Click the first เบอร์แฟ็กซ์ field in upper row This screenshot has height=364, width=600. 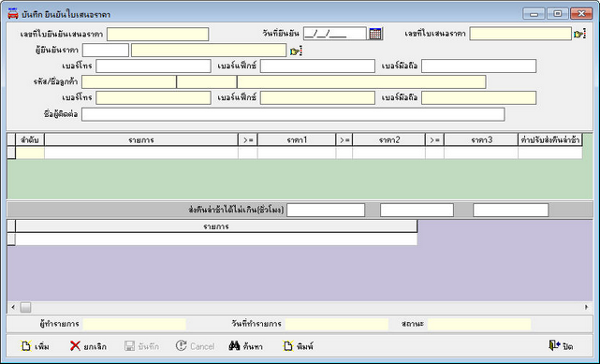[x=317, y=66]
